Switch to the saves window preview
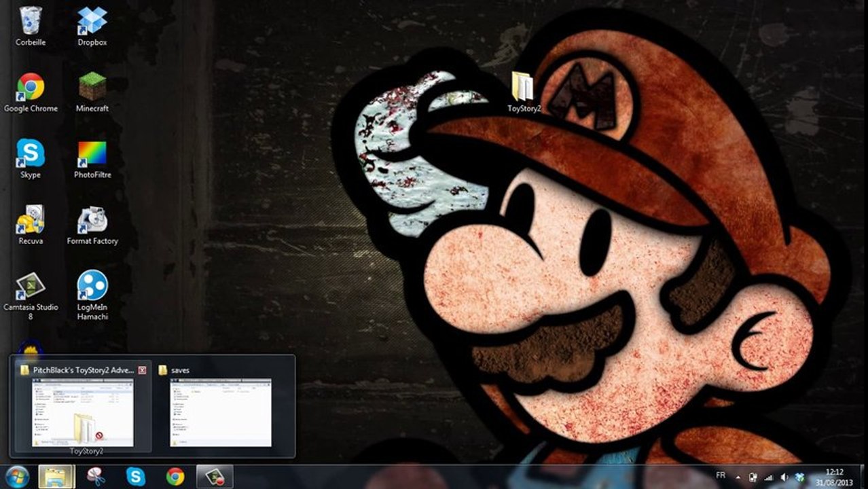 point(221,413)
